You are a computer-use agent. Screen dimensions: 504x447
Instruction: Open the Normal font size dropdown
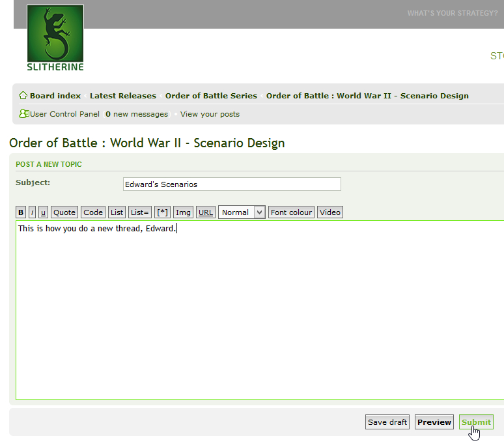[242, 212]
